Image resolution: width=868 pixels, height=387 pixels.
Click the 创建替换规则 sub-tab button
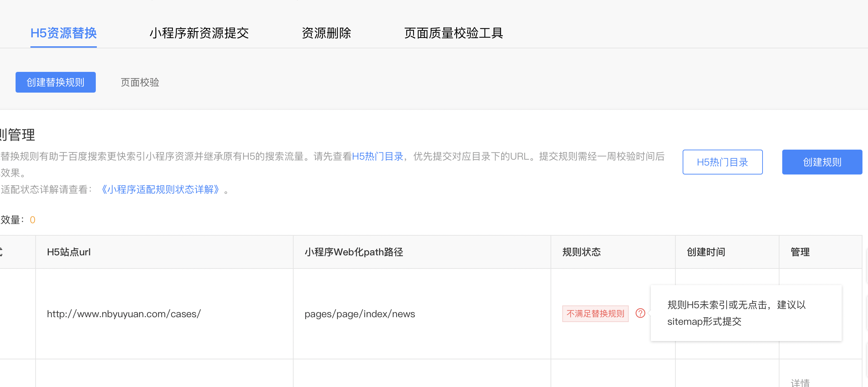[x=56, y=82]
